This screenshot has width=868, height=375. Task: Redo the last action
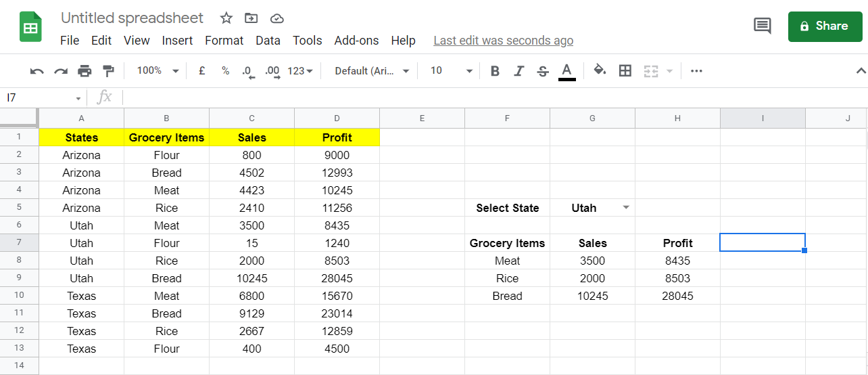click(61, 70)
